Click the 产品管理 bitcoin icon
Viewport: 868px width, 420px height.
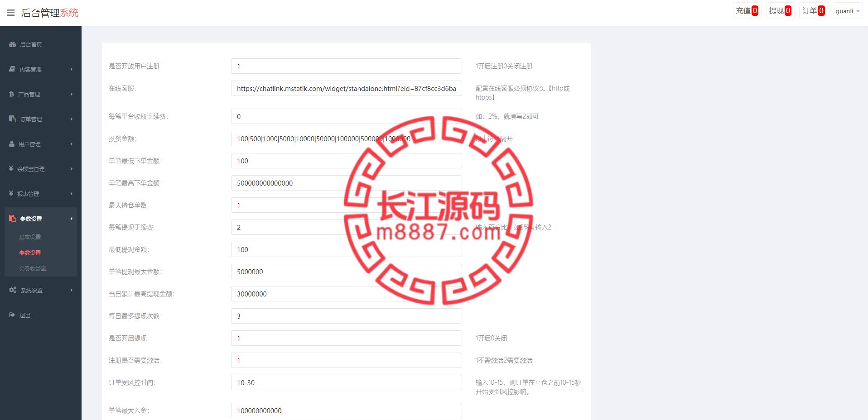click(11, 94)
